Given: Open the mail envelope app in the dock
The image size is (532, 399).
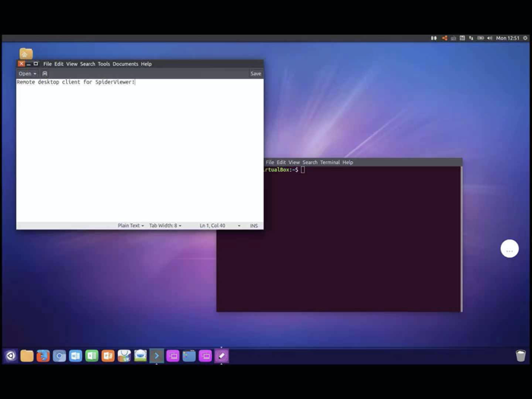Looking at the screenshot, I should [x=141, y=356].
